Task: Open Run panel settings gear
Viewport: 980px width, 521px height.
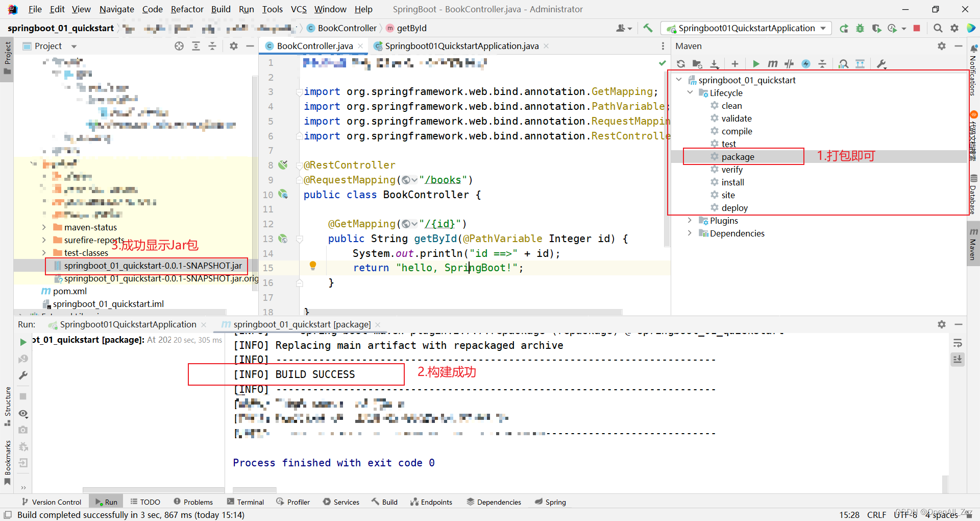Action: (942, 324)
